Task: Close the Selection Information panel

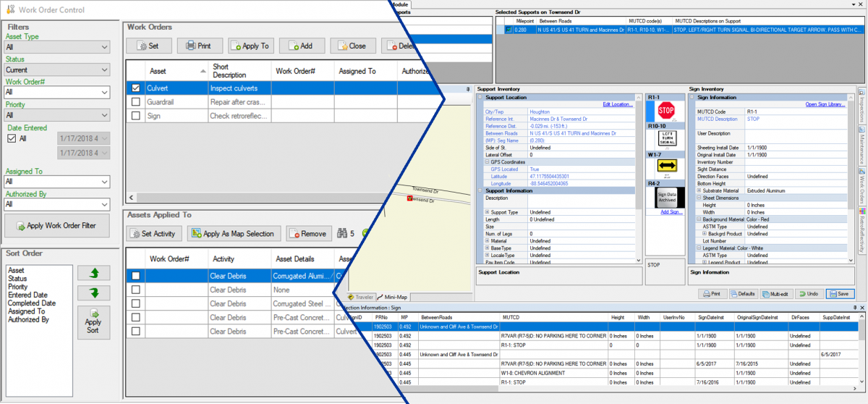Action: point(861,308)
